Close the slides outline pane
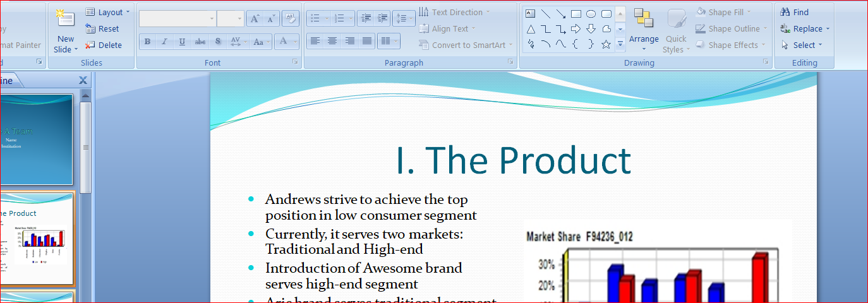The width and height of the screenshot is (868, 303). (x=83, y=80)
